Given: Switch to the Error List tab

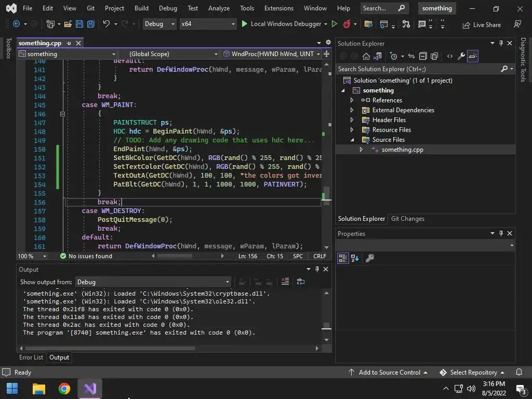Looking at the screenshot, I should tap(31, 357).
